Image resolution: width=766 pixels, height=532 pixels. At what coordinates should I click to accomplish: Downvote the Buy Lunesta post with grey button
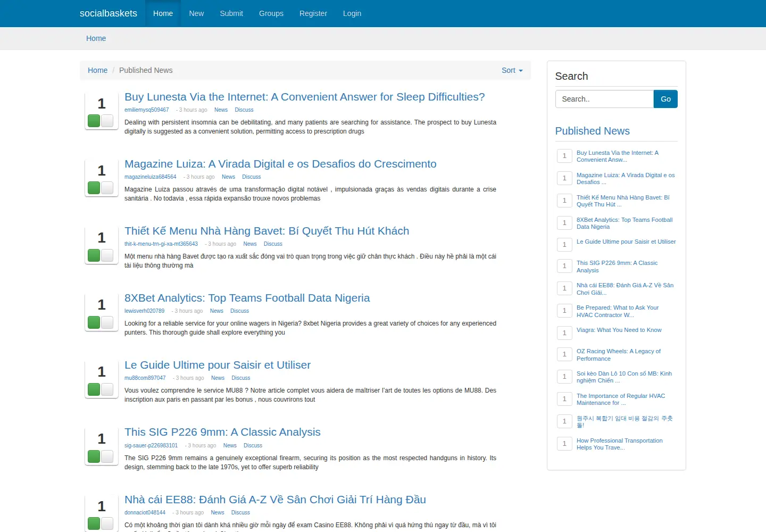[107, 121]
